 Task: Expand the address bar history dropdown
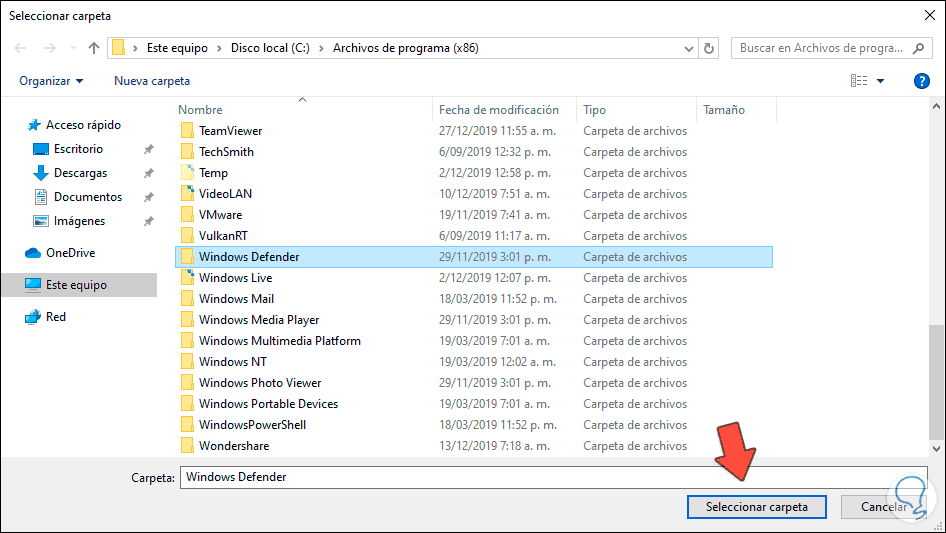point(688,49)
